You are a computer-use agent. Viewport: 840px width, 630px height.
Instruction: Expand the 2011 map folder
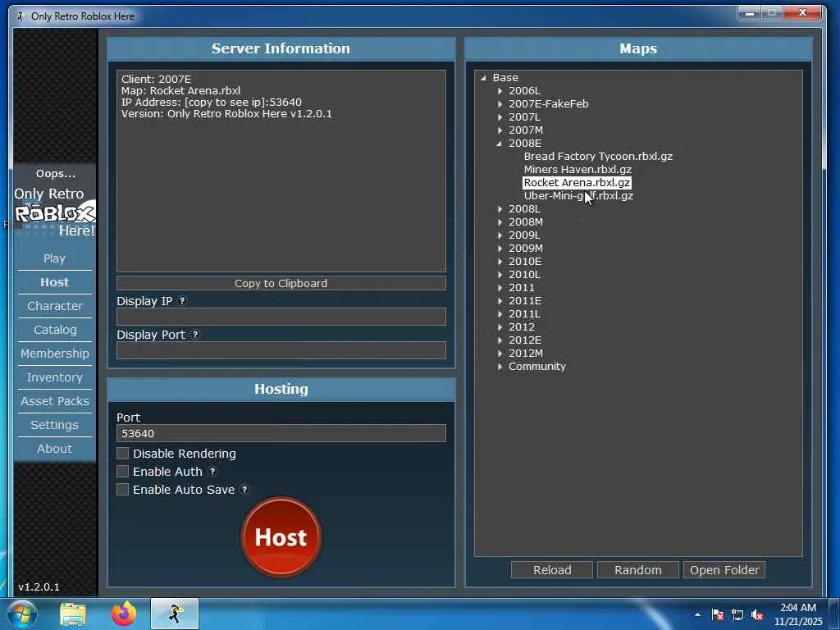coord(500,288)
